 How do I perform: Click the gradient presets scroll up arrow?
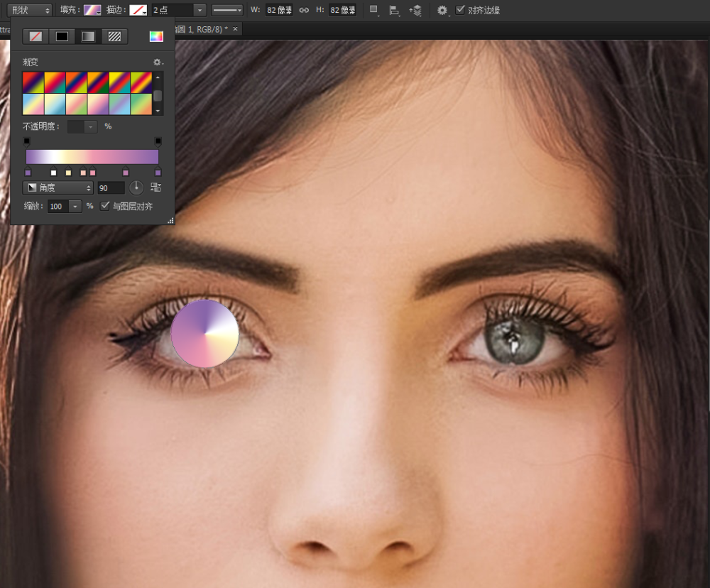tap(158, 77)
